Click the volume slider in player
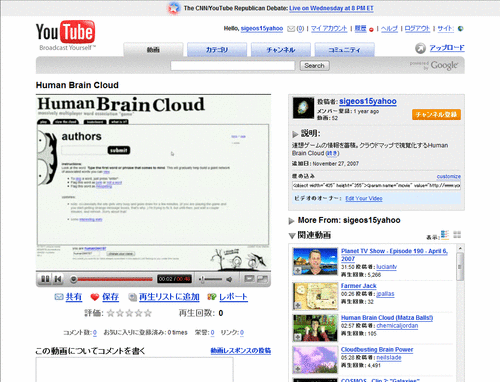 211,279
